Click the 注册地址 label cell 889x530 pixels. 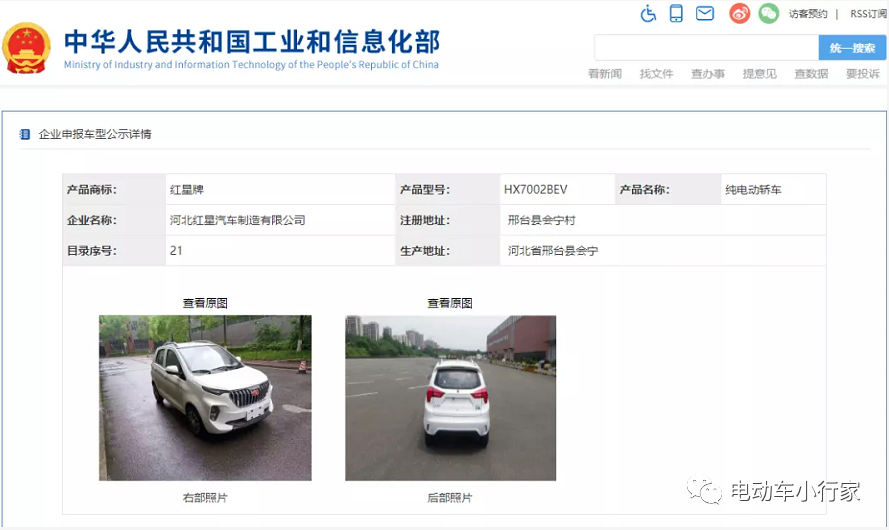click(x=447, y=221)
